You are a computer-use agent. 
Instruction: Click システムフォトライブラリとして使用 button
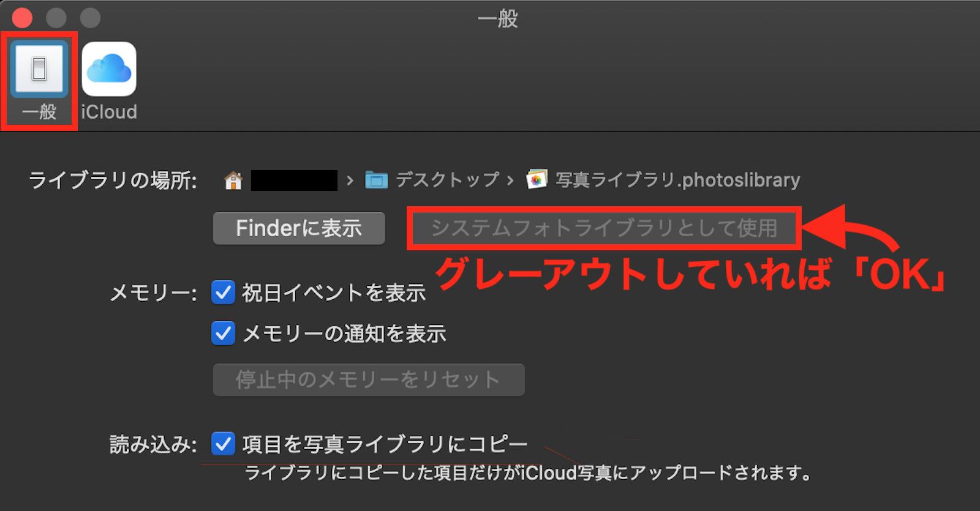coord(605,228)
